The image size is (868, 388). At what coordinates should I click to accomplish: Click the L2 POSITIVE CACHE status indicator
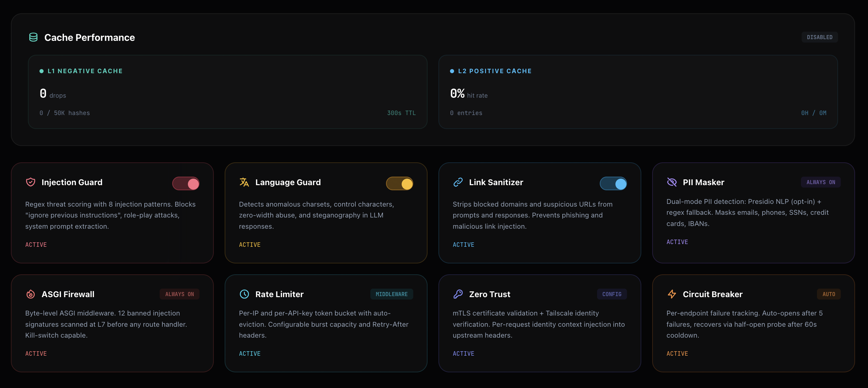[452, 71]
